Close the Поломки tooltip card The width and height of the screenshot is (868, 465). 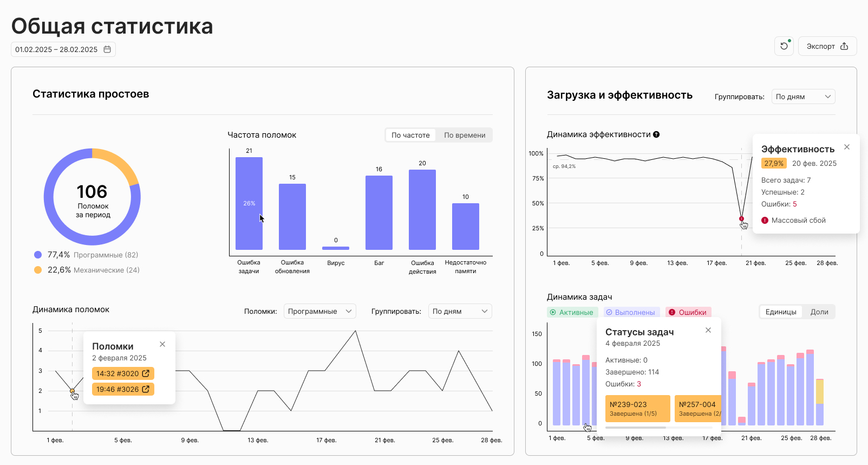(162, 344)
